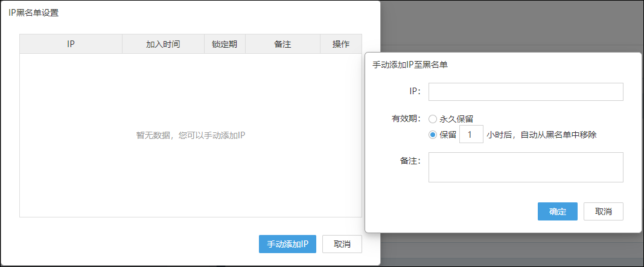Click the 备注 label in add dialog

click(x=409, y=162)
